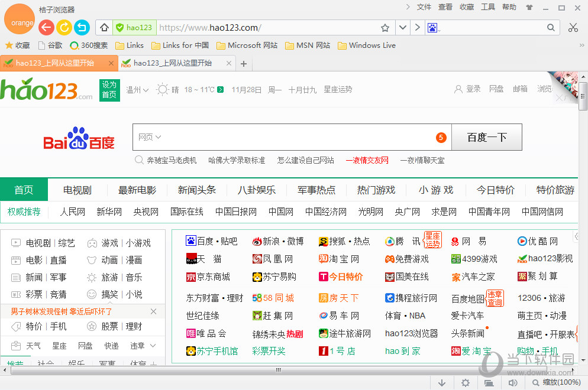Open the address bar history dropdown arrow
Viewport: 588px width, 390px height.
click(x=403, y=27)
